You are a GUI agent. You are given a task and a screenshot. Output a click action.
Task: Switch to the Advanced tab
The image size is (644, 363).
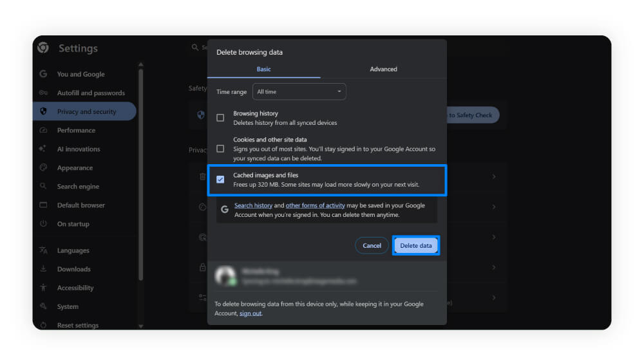click(383, 69)
